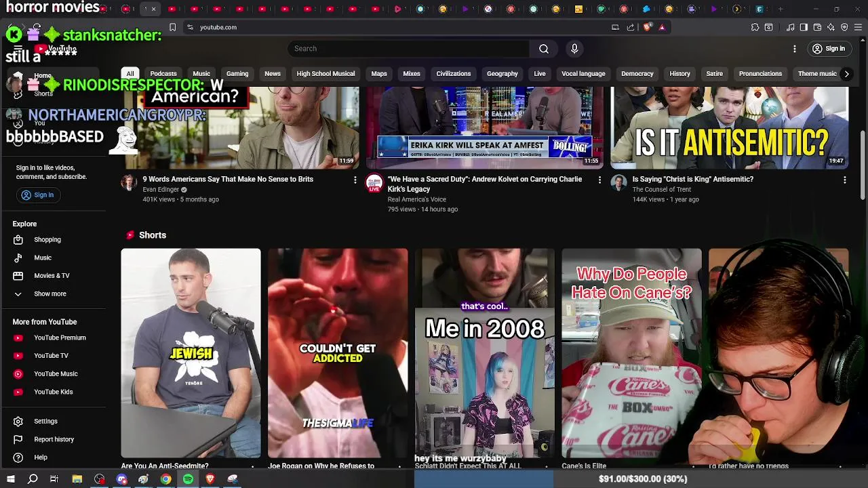Click Windows Start button
The height and width of the screenshot is (488, 868).
click(11, 479)
